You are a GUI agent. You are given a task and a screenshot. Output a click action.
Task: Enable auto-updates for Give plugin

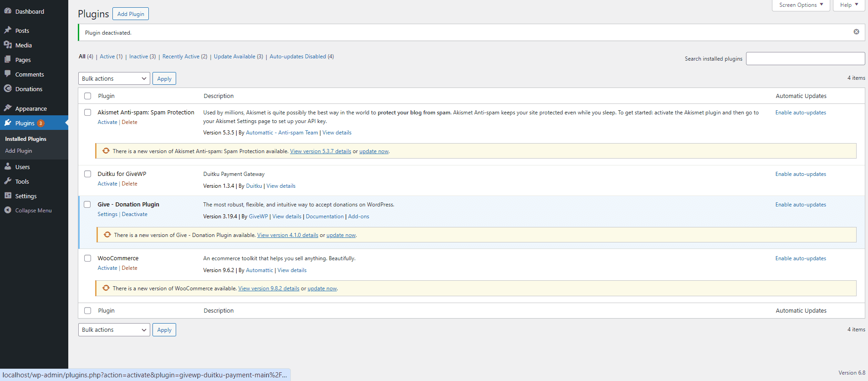tap(801, 205)
